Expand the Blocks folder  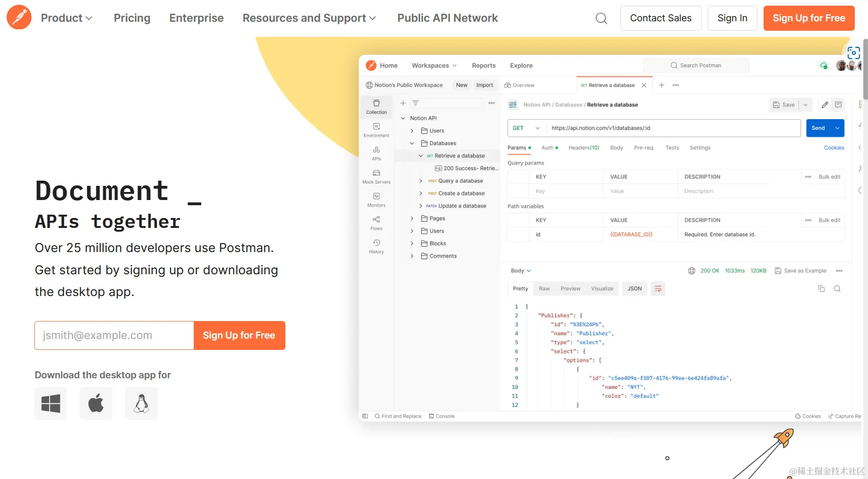[x=412, y=244]
